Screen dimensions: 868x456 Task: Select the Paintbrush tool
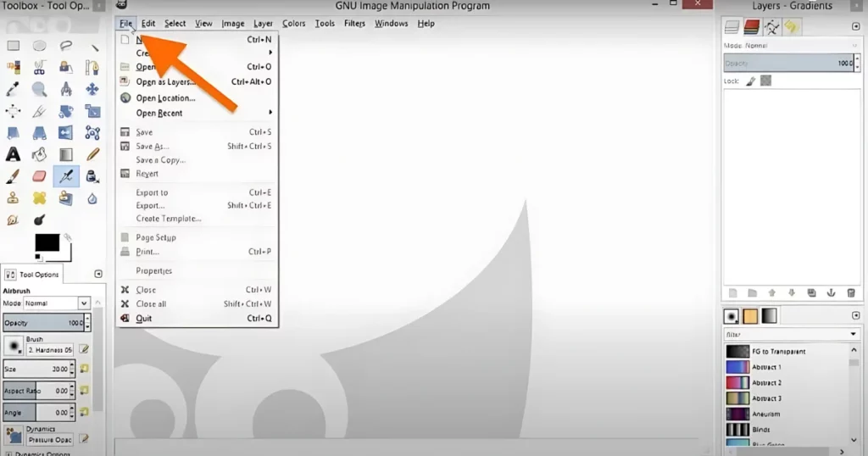point(14,176)
